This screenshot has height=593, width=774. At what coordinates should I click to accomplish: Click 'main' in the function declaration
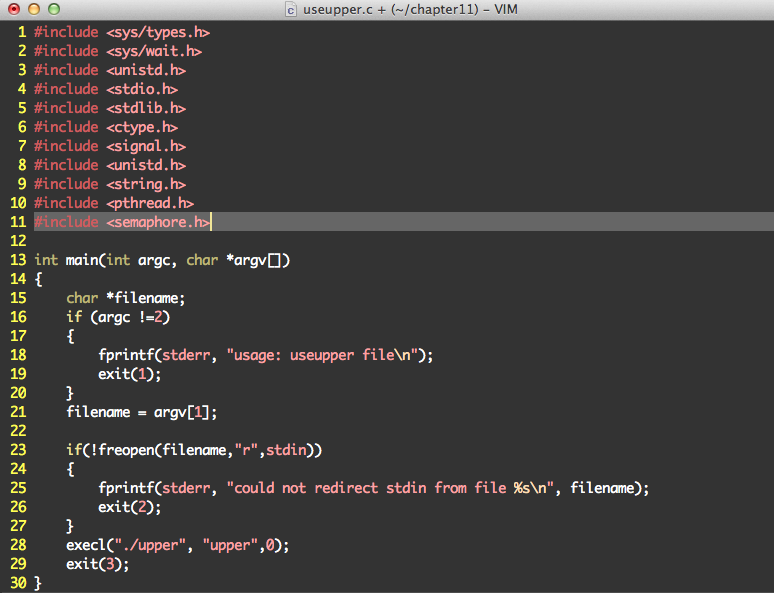82,260
